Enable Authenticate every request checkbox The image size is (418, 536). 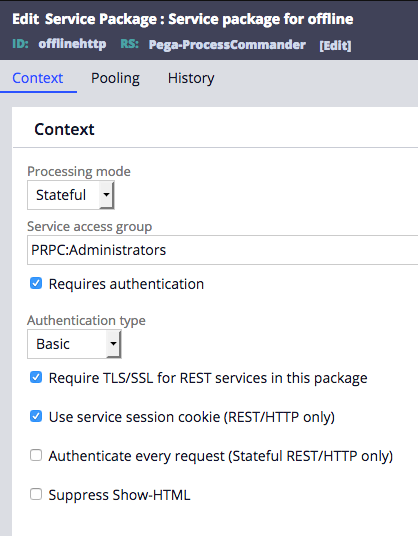(x=36, y=455)
